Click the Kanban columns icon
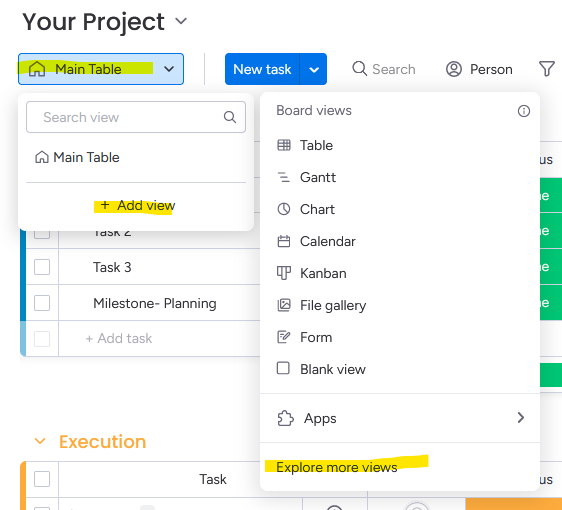The width and height of the screenshot is (562, 510). coord(284,273)
